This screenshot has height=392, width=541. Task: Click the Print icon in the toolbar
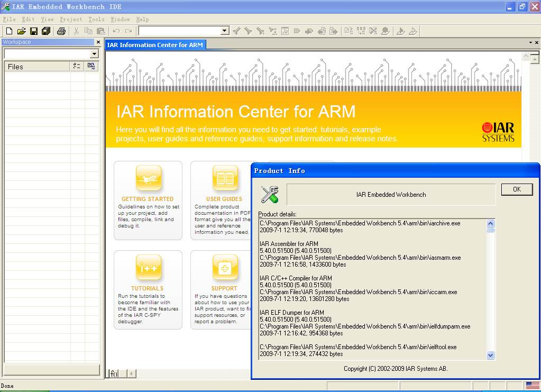coord(61,31)
